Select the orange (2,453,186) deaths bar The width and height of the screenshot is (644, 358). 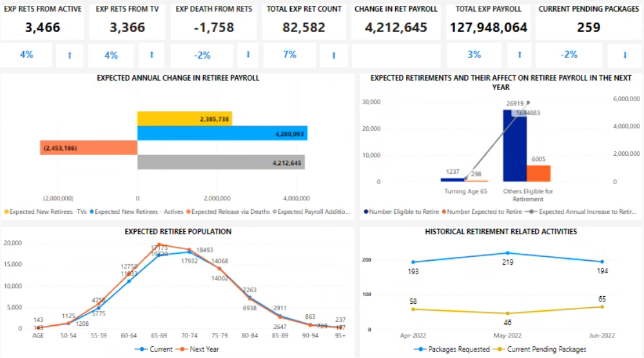coord(88,148)
